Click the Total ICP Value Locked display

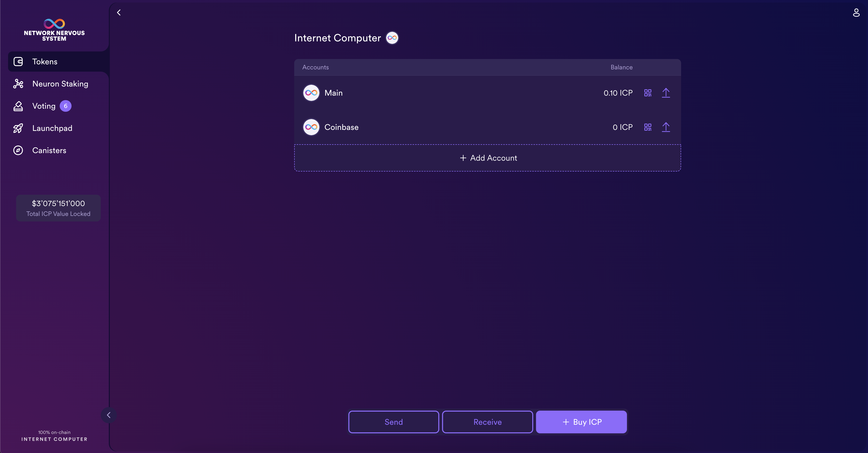[58, 208]
